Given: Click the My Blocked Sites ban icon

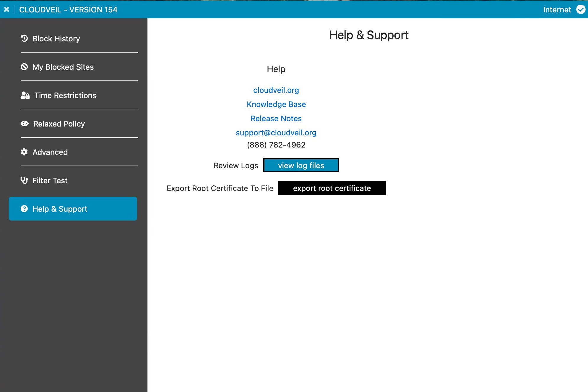Looking at the screenshot, I should tap(24, 67).
